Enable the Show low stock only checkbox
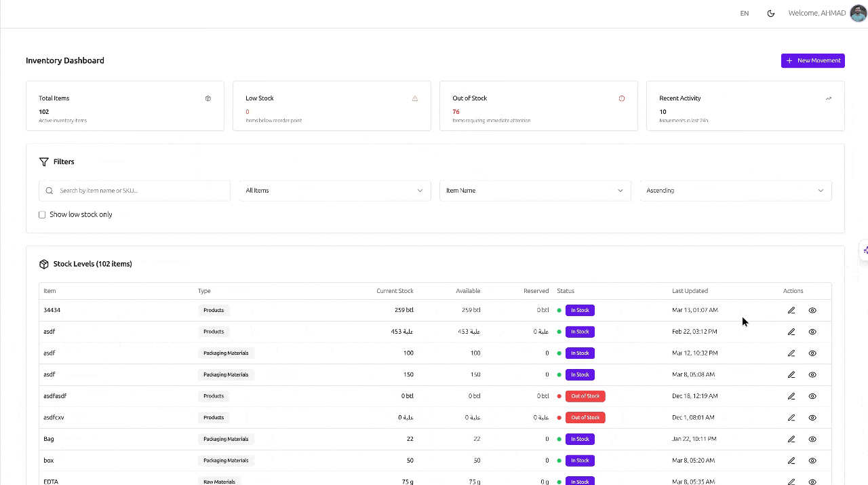Viewport: 868px width, 485px height. point(42,214)
